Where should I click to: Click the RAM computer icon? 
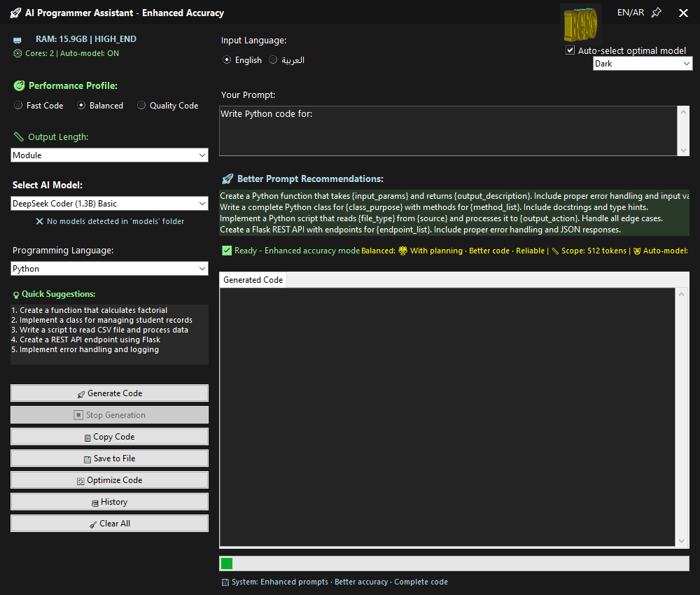(17, 41)
